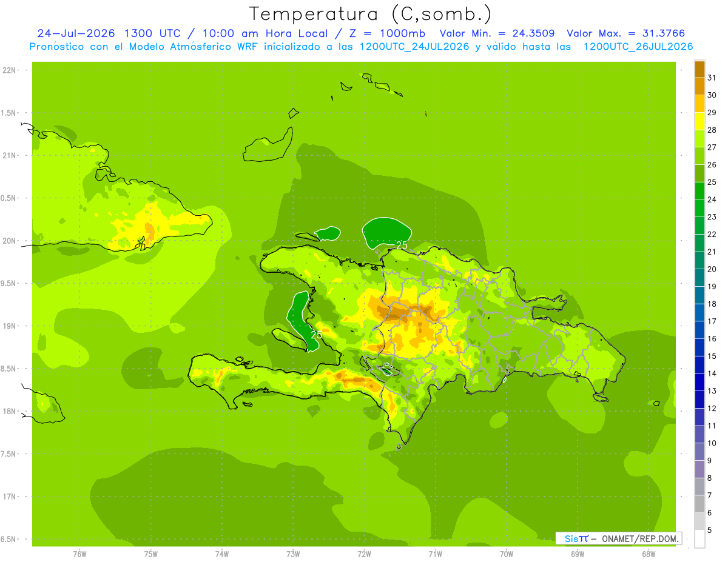This screenshot has height=562, width=728.
Task: Click the "17N" latitude axis label
Action: coord(8,497)
